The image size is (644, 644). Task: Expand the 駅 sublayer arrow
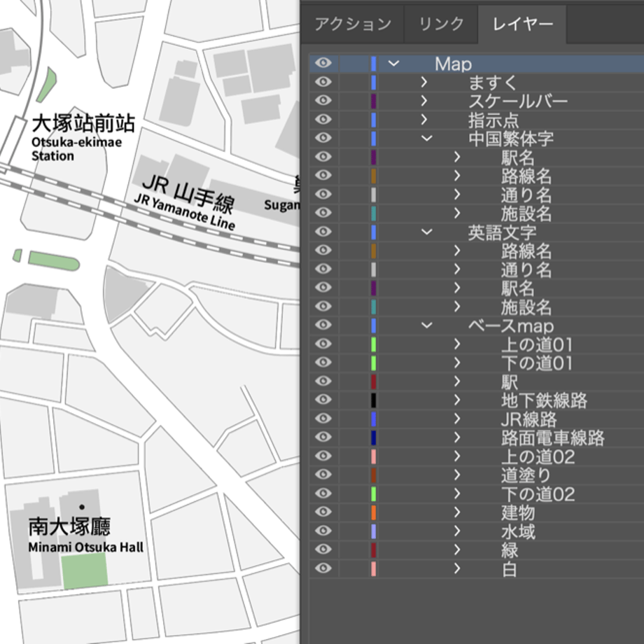coord(456,381)
